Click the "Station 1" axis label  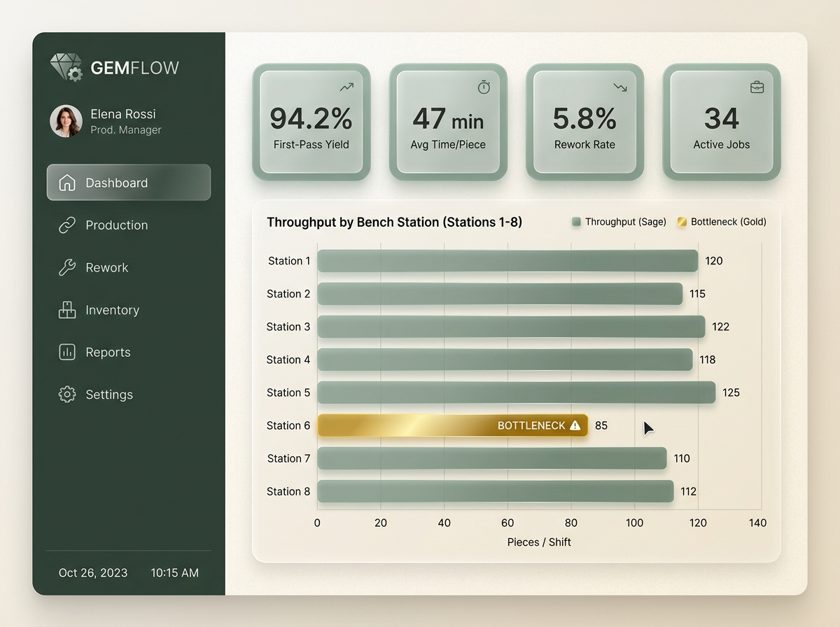(x=289, y=261)
